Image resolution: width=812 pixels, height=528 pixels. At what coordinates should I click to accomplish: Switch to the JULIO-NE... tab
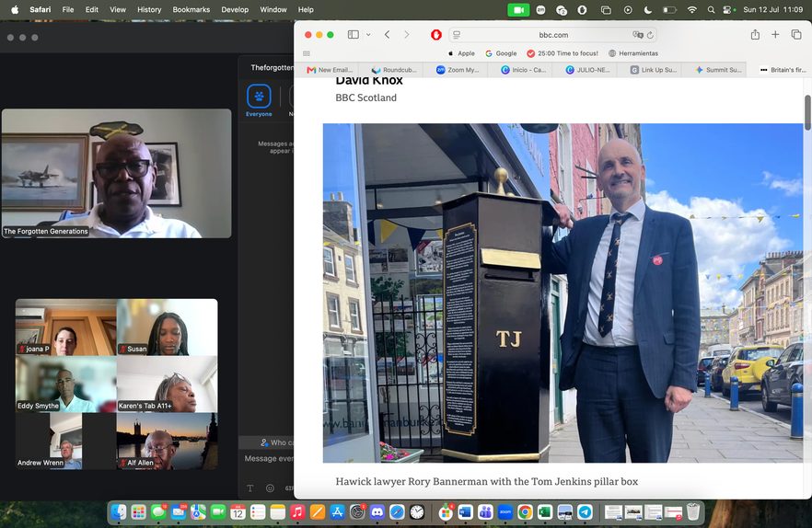point(585,70)
